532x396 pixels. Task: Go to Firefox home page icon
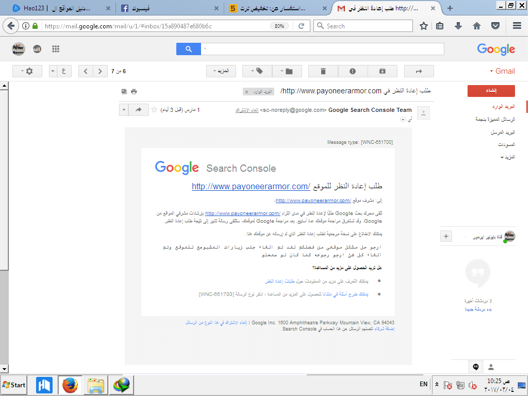(x=477, y=26)
